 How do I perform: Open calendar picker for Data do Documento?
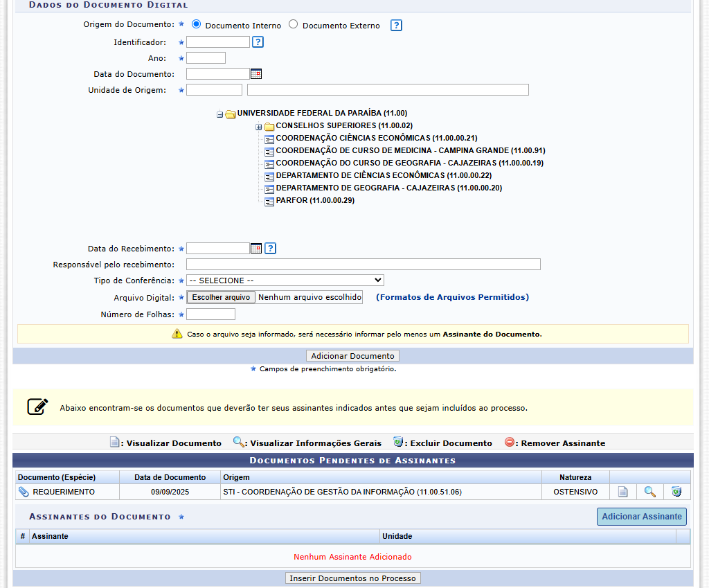point(256,74)
